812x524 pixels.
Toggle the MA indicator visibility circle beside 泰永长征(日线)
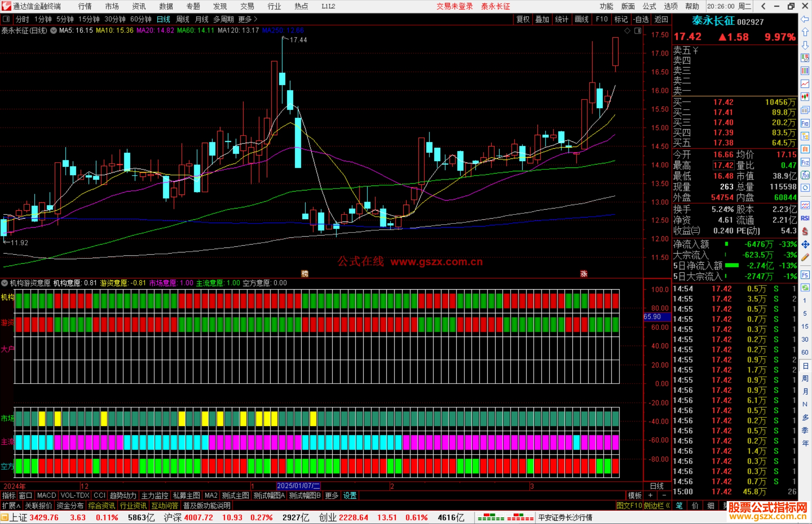[54, 30]
